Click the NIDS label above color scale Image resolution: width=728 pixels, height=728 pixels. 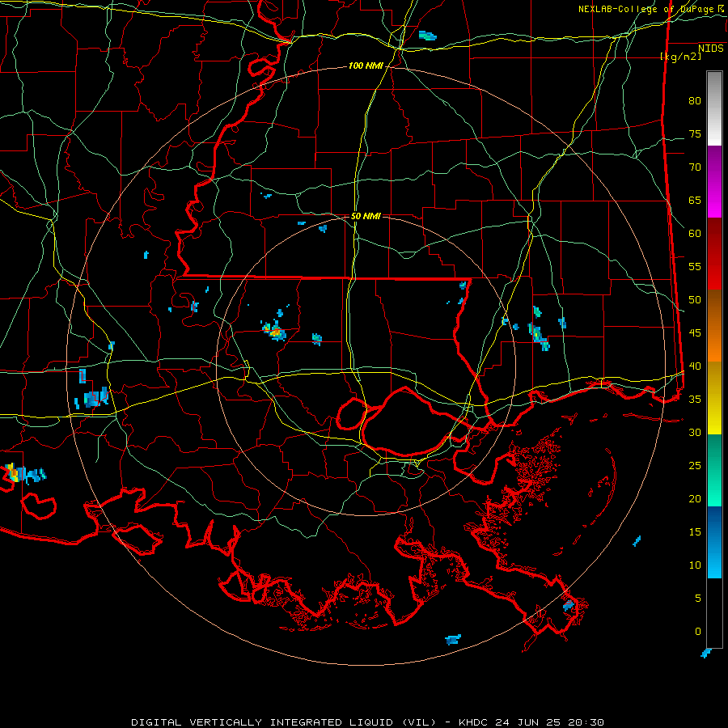tap(710, 49)
